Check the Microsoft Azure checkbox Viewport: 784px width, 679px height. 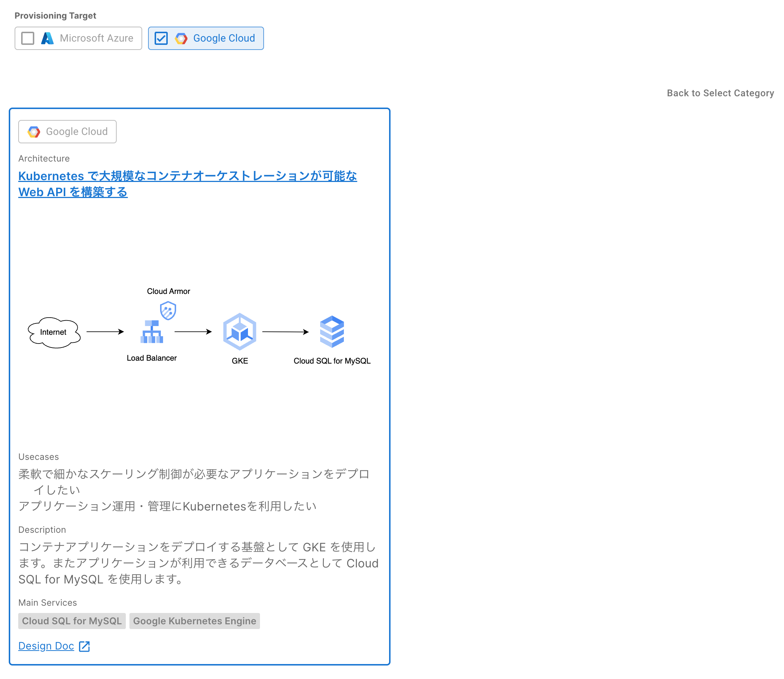point(28,38)
